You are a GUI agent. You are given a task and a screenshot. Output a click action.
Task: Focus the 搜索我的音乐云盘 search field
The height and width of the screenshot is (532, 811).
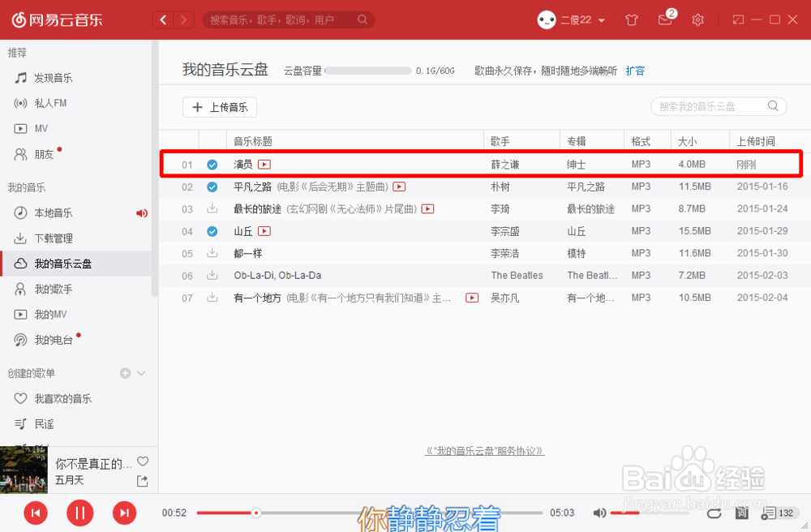coord(719,106)
